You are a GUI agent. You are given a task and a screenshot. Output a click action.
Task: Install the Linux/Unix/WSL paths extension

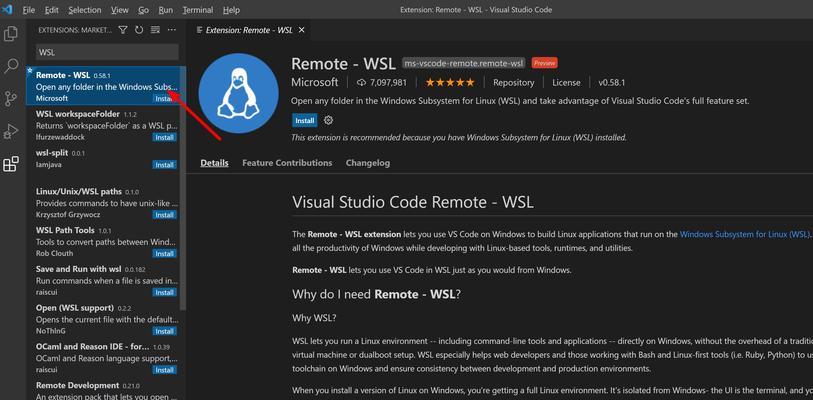click(x=165, y=215)
